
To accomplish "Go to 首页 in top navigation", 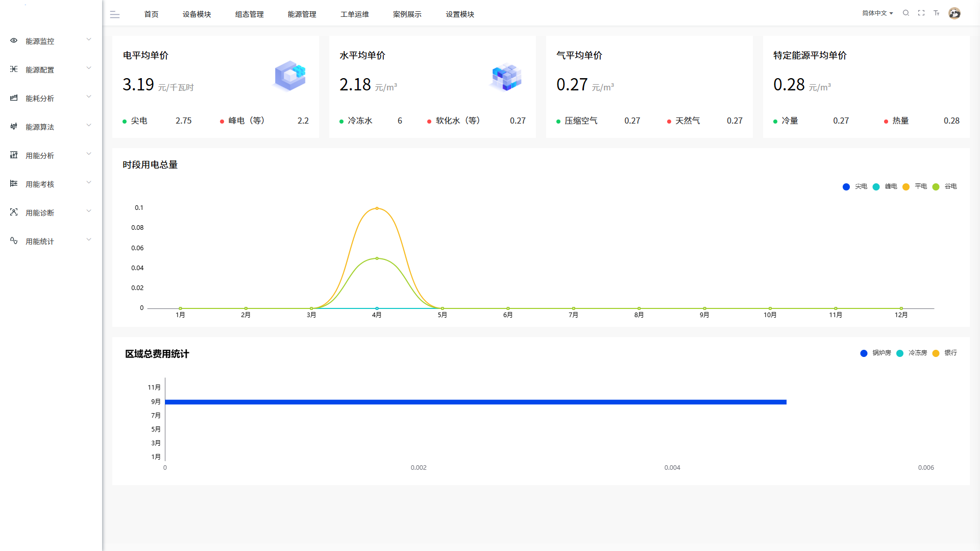I will [x=151, y=14].
